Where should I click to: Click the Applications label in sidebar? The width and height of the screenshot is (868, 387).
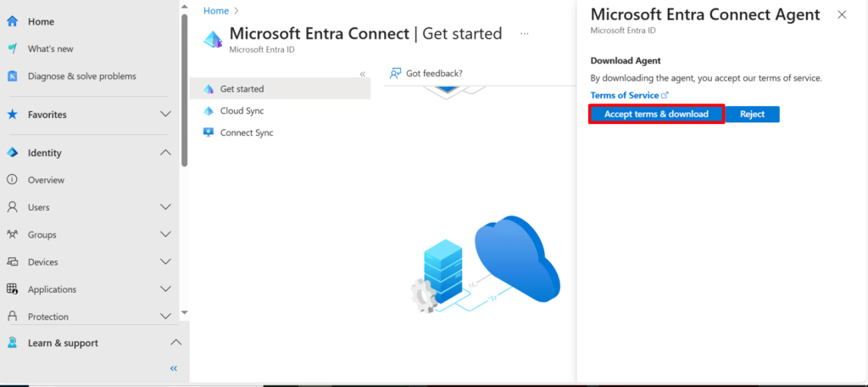tap(52, 289)
